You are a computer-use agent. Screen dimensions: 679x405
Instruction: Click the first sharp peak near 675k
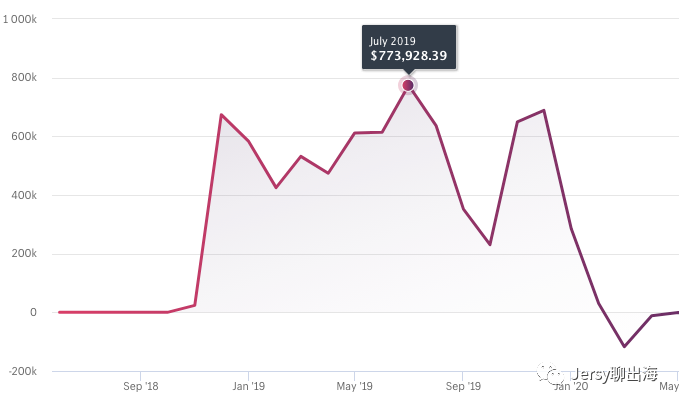coord(220,115)
